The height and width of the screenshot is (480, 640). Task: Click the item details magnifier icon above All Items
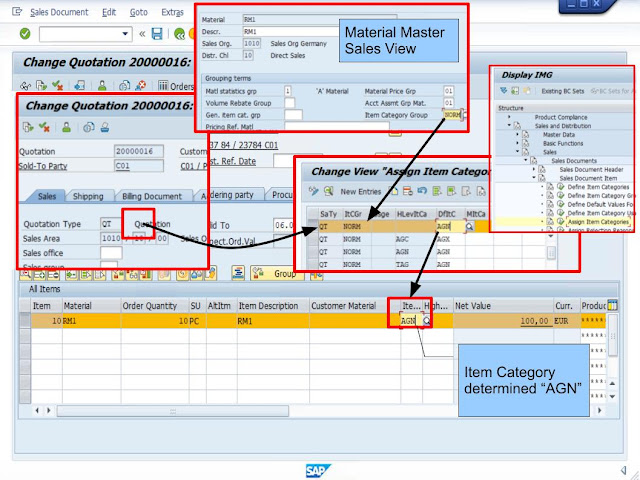point(25,274)
